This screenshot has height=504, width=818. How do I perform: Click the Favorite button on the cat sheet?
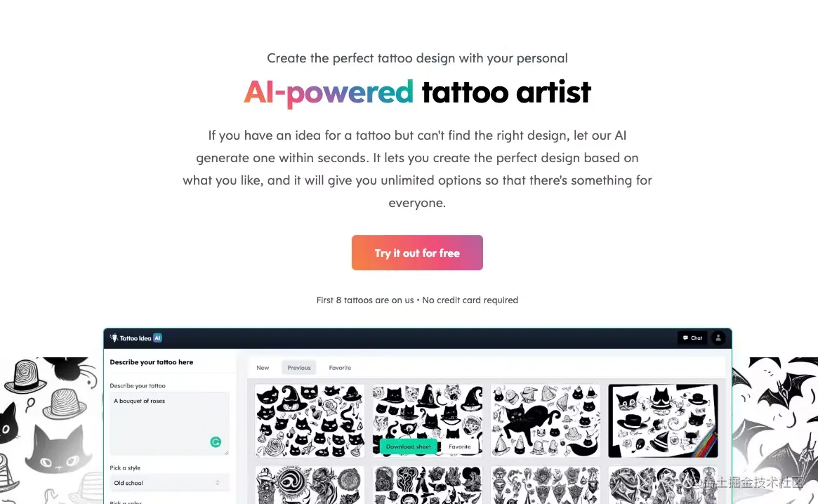(x=459, y=446)
